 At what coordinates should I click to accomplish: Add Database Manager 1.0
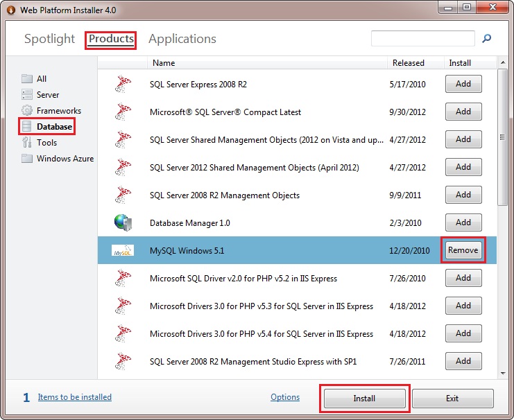pyautogui.click(x=463, y=222)
